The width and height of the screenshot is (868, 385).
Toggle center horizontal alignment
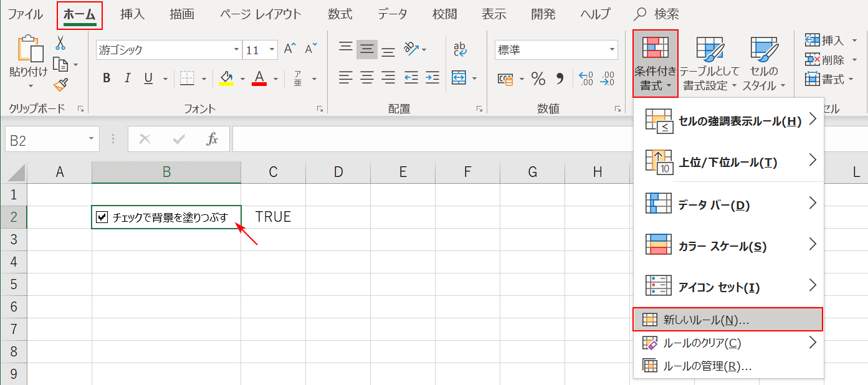coord(366,78)
